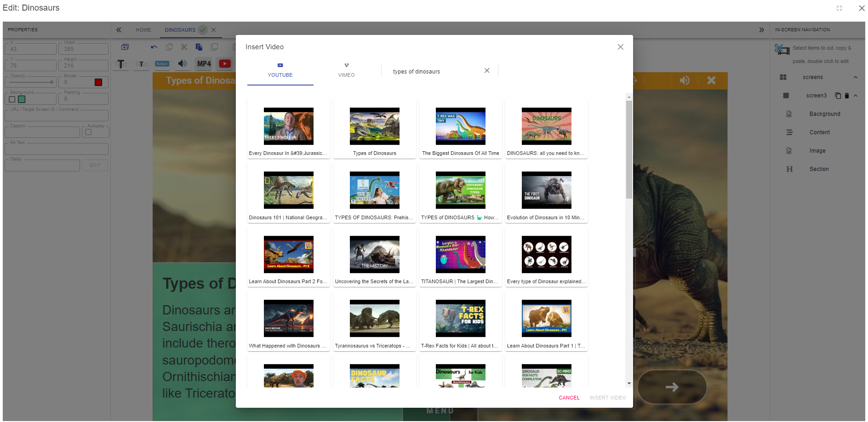
Task: Select the 'Types of Dinosaurs' video thumbnail
Action: click(x=375, y=126)
